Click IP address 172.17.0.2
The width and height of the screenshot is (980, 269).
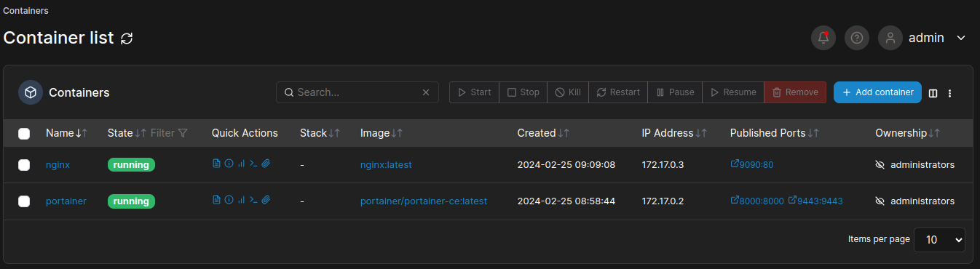click(663, 201)
